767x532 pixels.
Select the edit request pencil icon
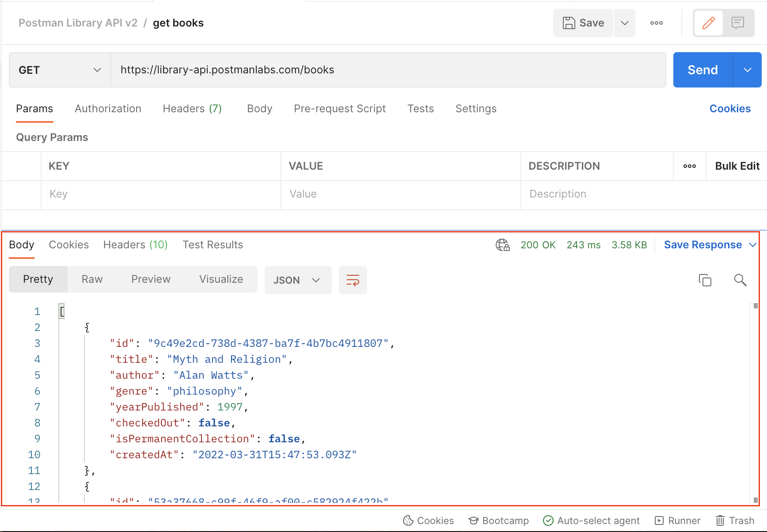tap(708, 23)
